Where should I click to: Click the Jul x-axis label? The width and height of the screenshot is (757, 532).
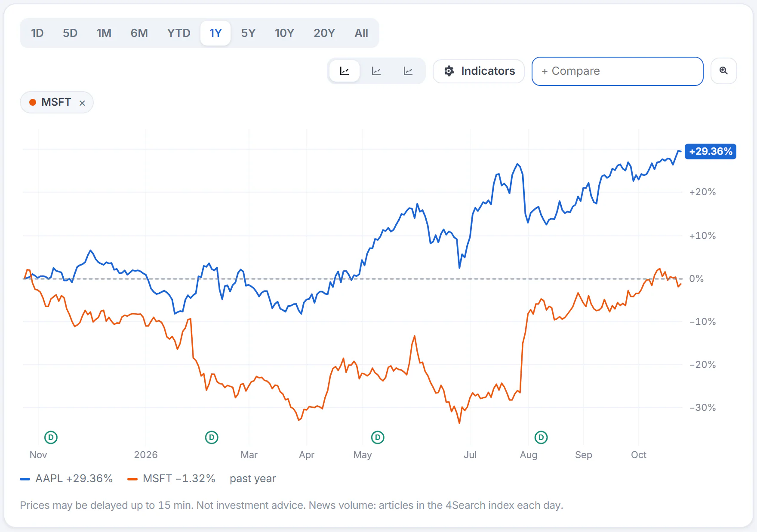coord(470,455)
